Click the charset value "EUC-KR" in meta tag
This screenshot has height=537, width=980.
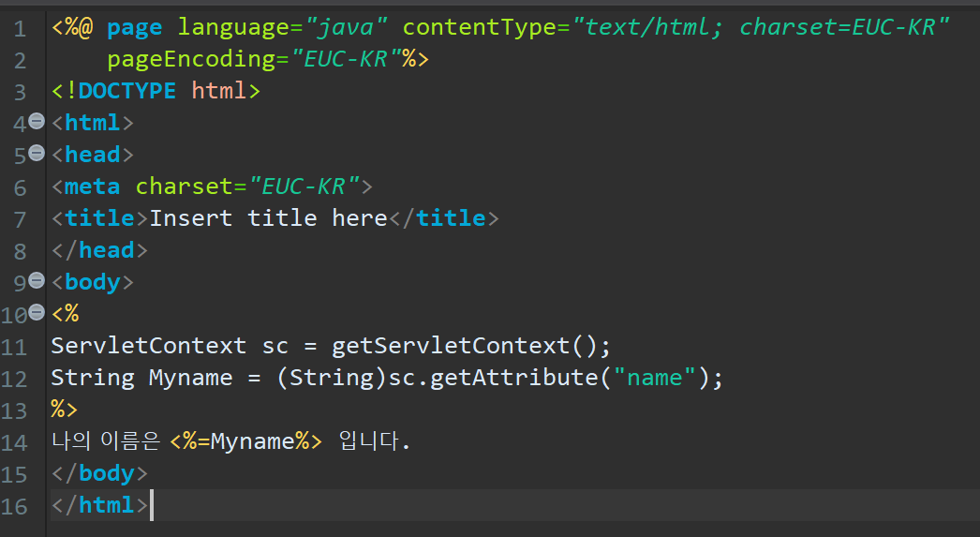tap(304, 186)
